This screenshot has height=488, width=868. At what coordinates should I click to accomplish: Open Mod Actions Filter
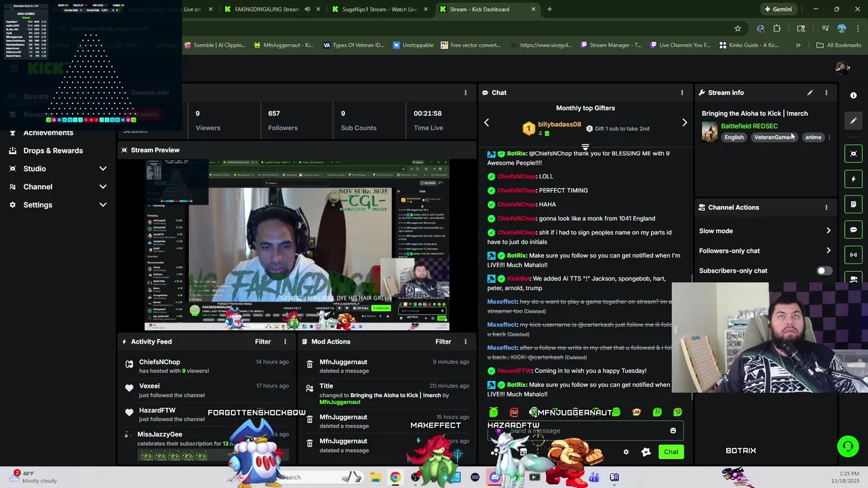pyautogui.click(x=443, y=342)
